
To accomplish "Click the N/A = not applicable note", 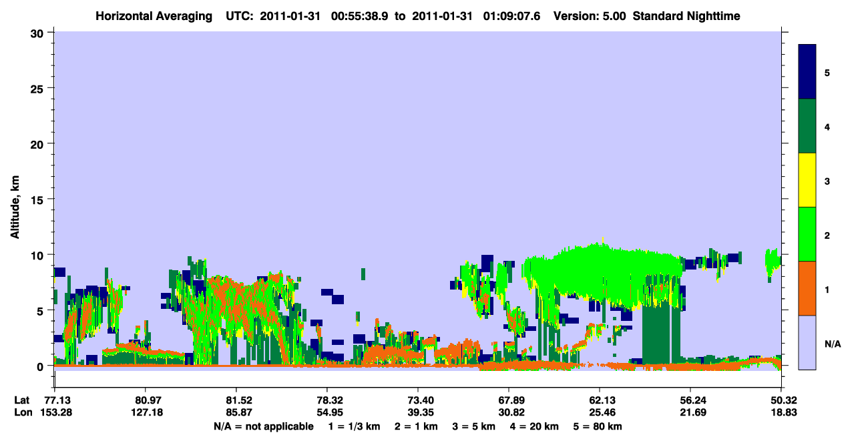I will pos(264,426).
